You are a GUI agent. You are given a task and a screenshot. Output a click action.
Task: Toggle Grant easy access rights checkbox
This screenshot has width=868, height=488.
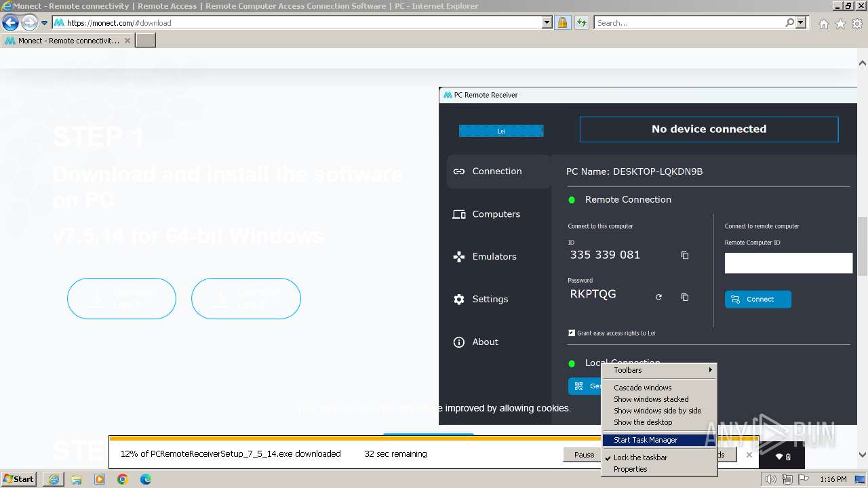point(572,333)
